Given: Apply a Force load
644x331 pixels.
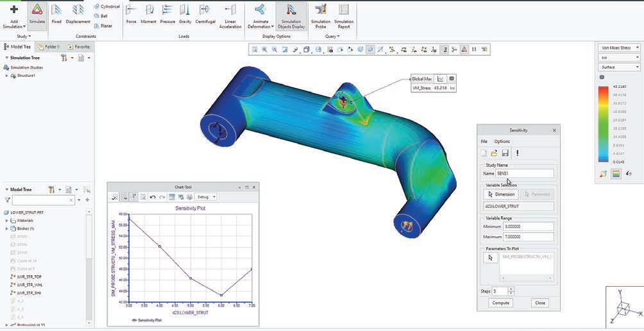Looking at the screenshot, I should (x=131, y=14).
